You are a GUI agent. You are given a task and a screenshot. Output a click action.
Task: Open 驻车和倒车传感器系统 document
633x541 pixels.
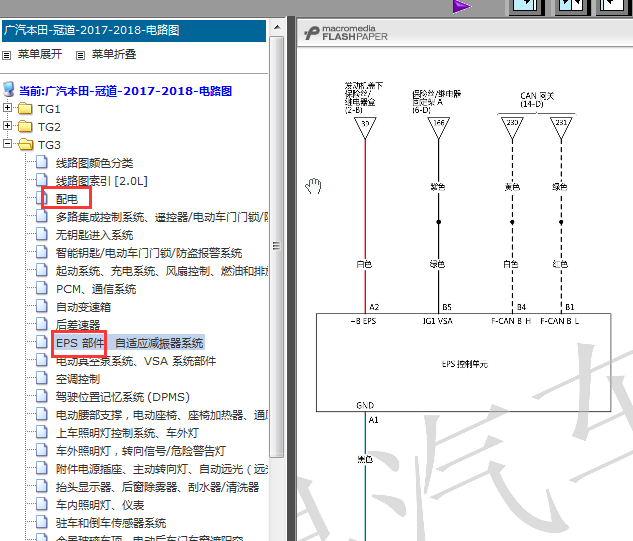point(111,522)
